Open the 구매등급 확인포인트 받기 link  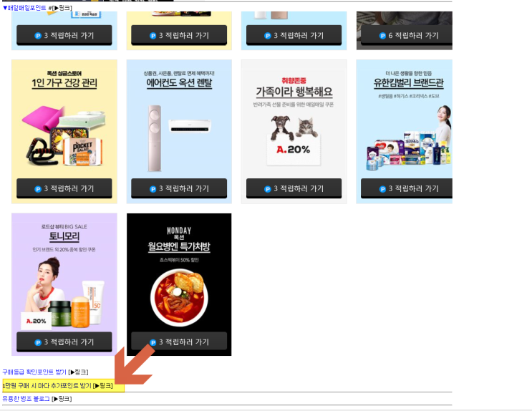[34, 372]
